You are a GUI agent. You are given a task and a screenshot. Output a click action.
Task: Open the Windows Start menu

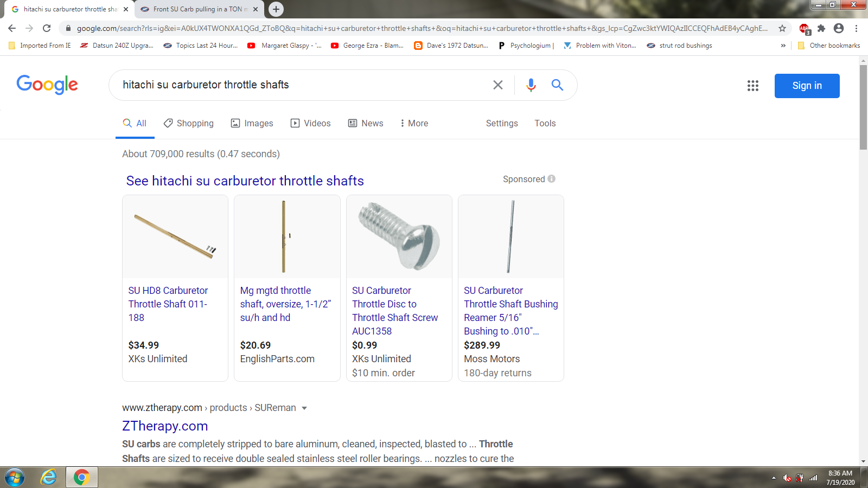(x=15, y=477)
